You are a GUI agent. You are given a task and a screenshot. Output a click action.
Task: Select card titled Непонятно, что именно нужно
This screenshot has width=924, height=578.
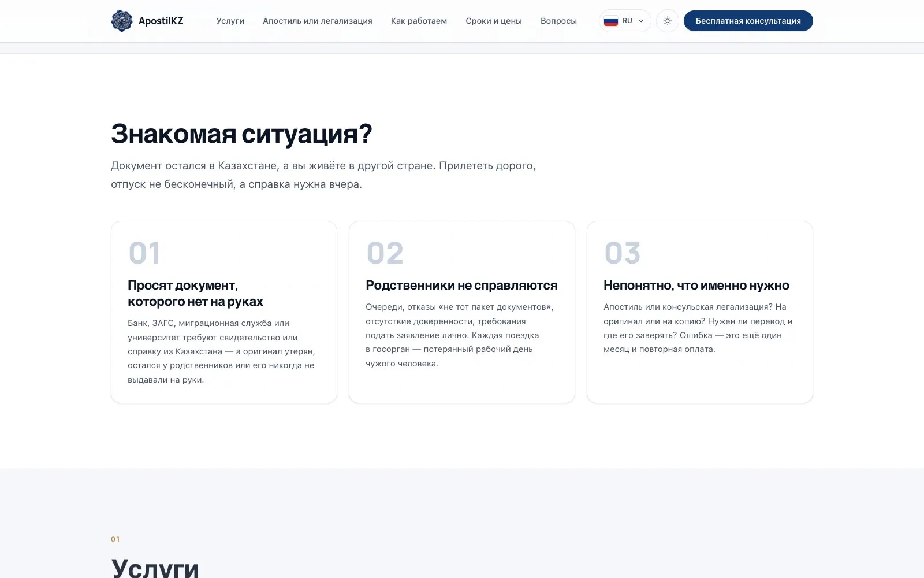[x=700, y=312]
